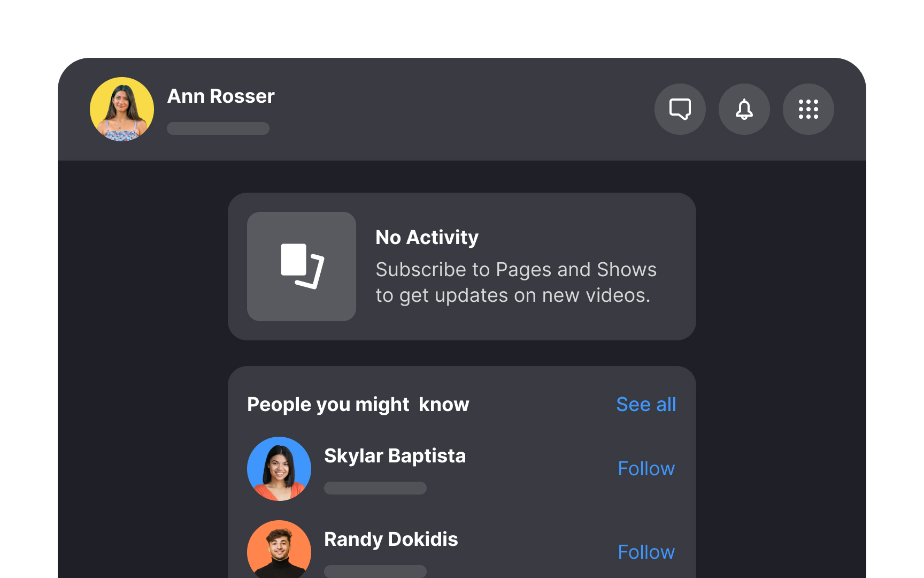
Task: Click Skylar Baptista's blue profile picture
Action: click(x=279, y=468)
